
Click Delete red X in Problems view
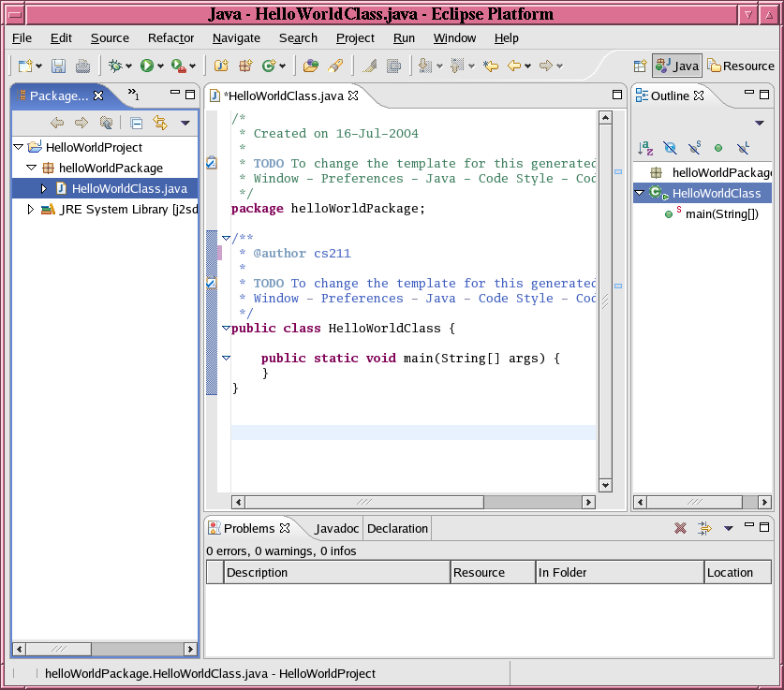[680, 528]
